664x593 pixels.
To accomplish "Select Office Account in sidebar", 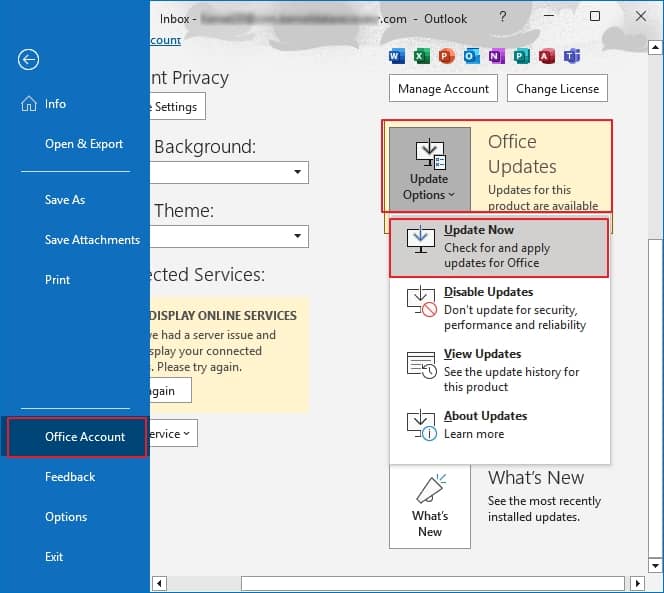I will coord(77,437).
